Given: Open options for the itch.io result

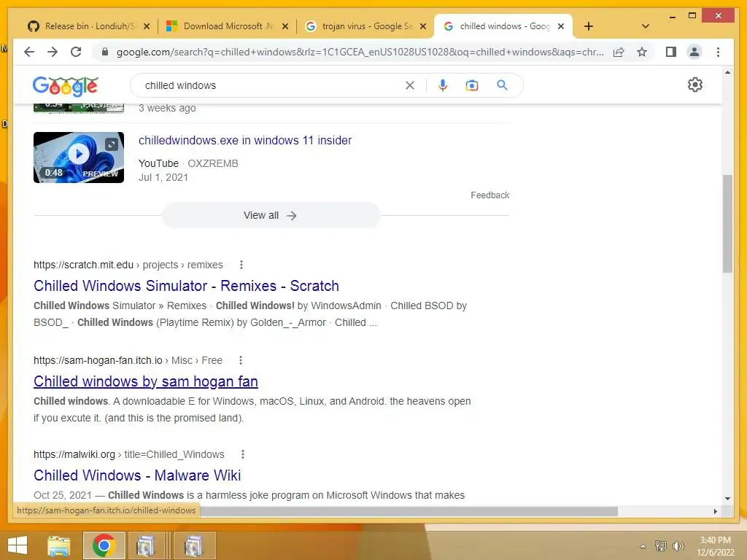Looking at the screenshot, I should (x=241, y=360).
